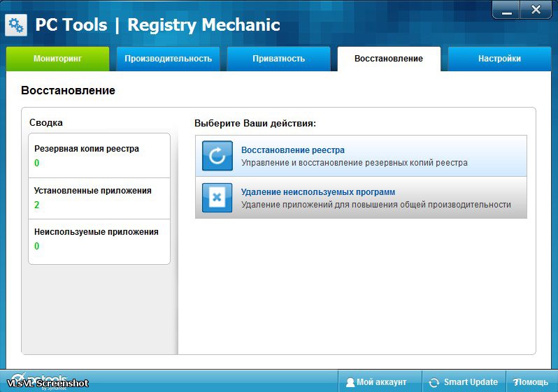Minimize the Registry Mechanic window
The image size is (558, 392).
(506, 10)
